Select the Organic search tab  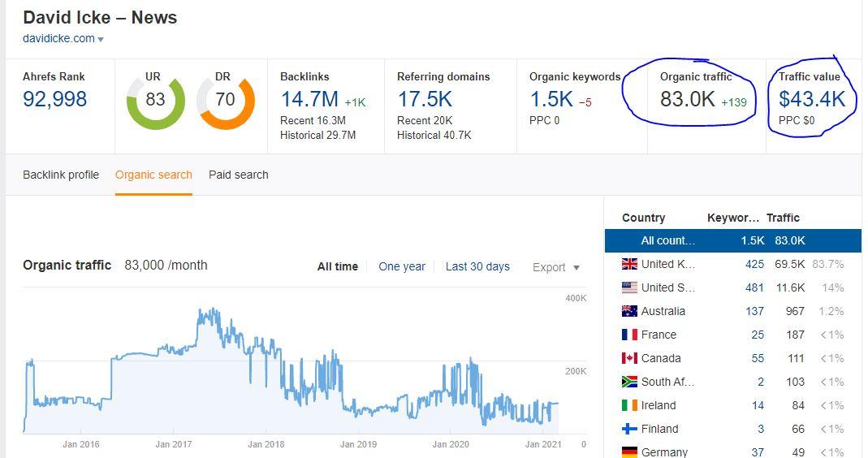153,175
